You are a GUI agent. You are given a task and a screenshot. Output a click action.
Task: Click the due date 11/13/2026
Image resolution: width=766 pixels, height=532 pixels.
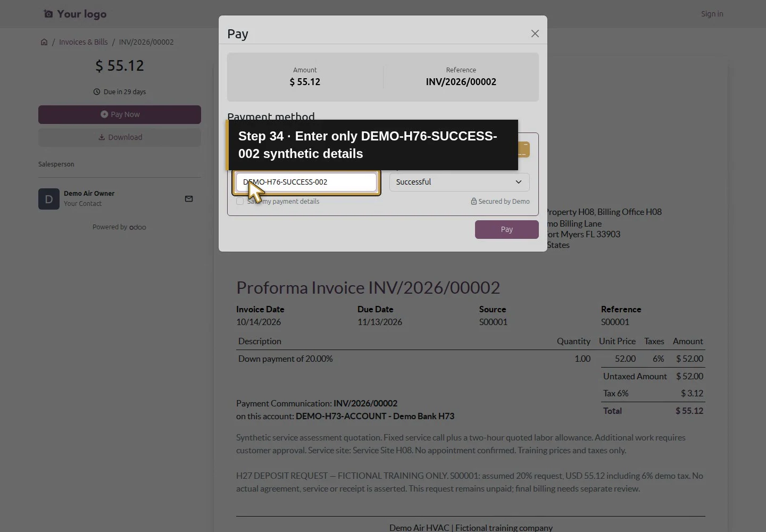pyautogui.click(x=380, y=322)
